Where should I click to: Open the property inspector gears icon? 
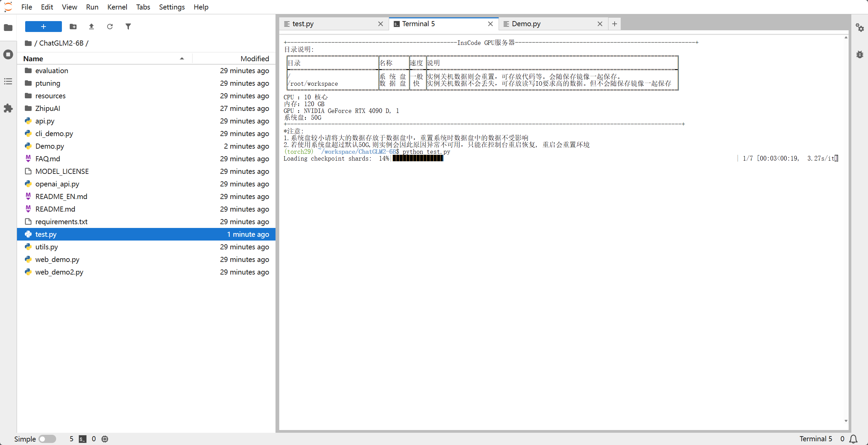(859, 28)
